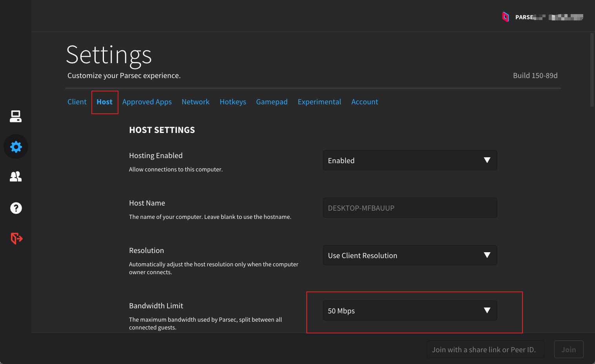
Task: Expand the Hosting Enabled dropdown
Action: click(x=409, y=160)
